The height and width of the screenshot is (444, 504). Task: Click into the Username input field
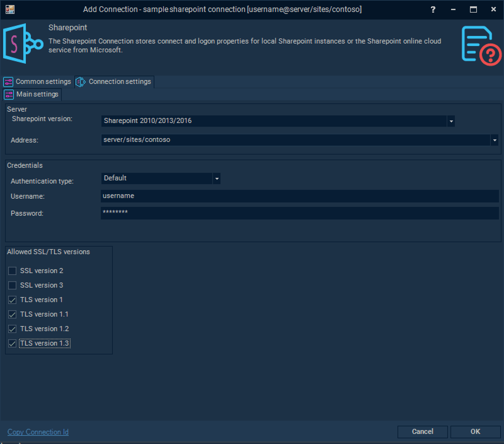pyautogui.click(x=299, y=196)
